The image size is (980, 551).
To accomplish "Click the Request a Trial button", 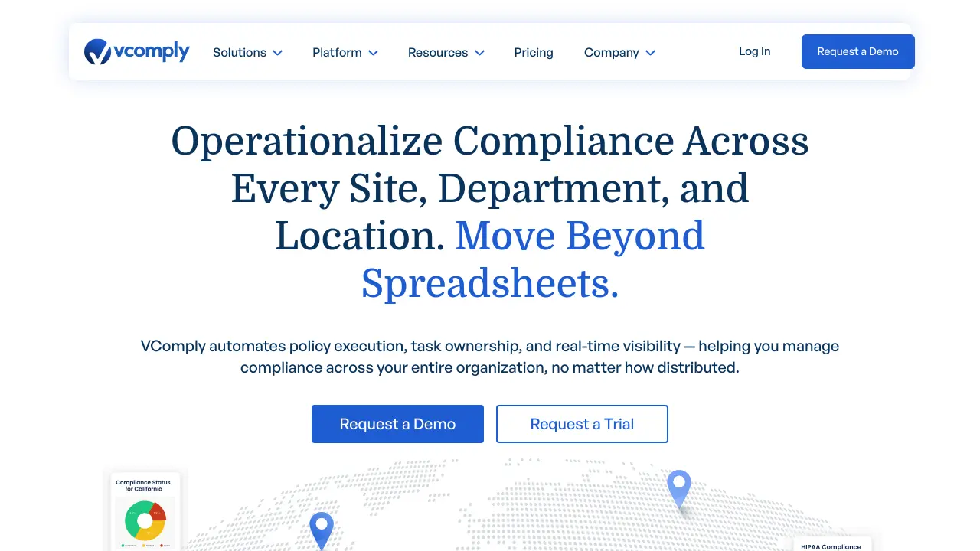I will pos(582,424).
